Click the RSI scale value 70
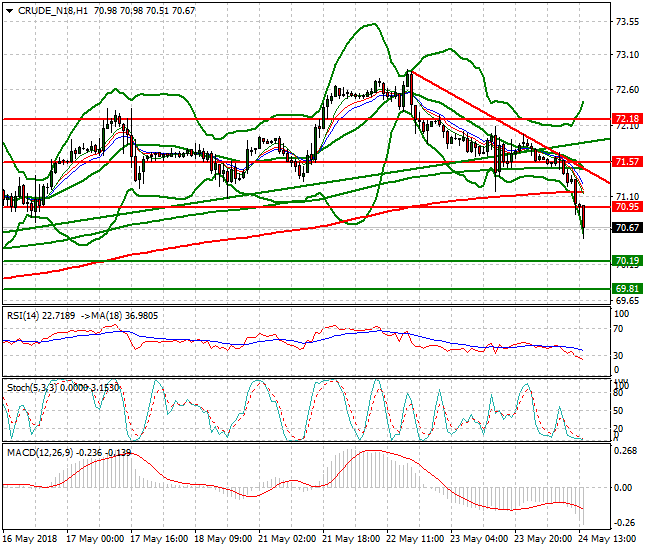Viewport: 650px width, 550px height. (x=618, y=329)
